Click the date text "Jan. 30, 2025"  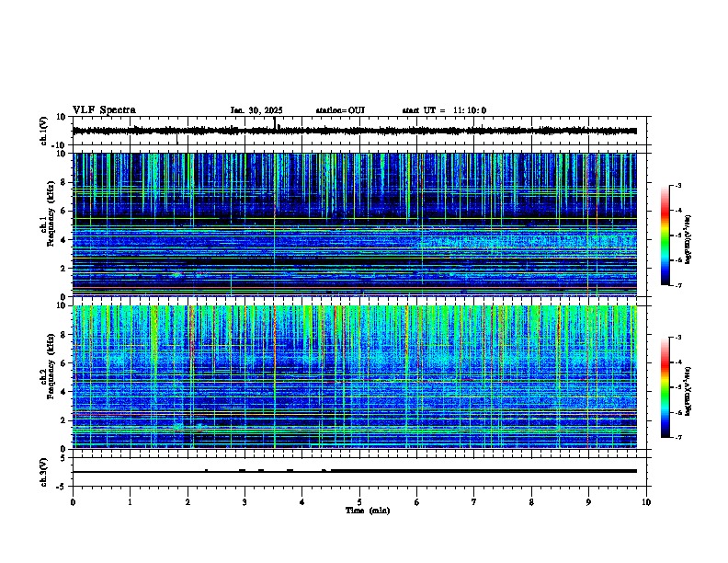[x=256, y=110]
